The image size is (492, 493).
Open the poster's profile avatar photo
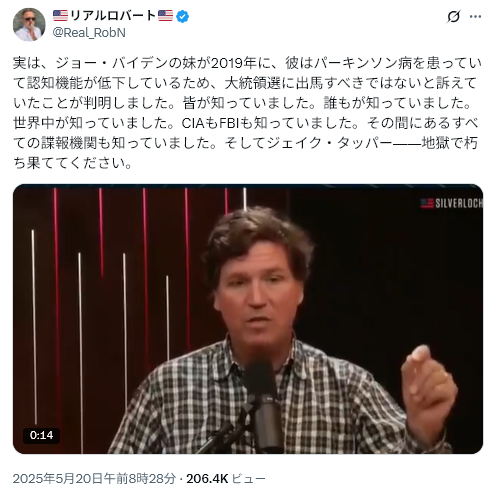(29, 24)
